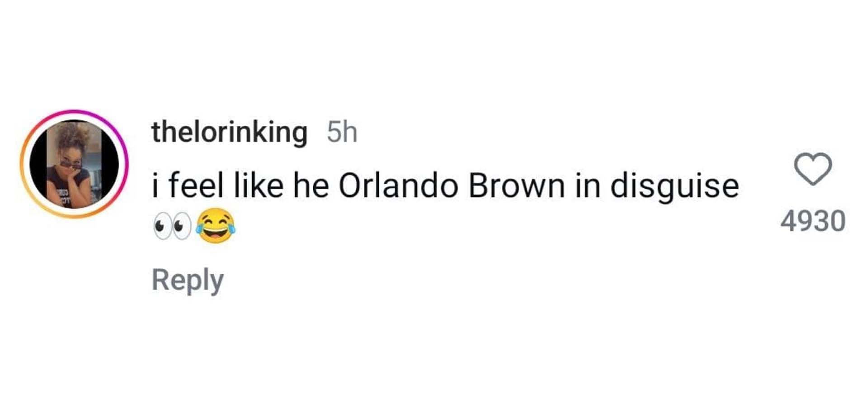Click the laughing-crying emoji
This screenshot has width=868, height=407.
(x=216, y=226)
